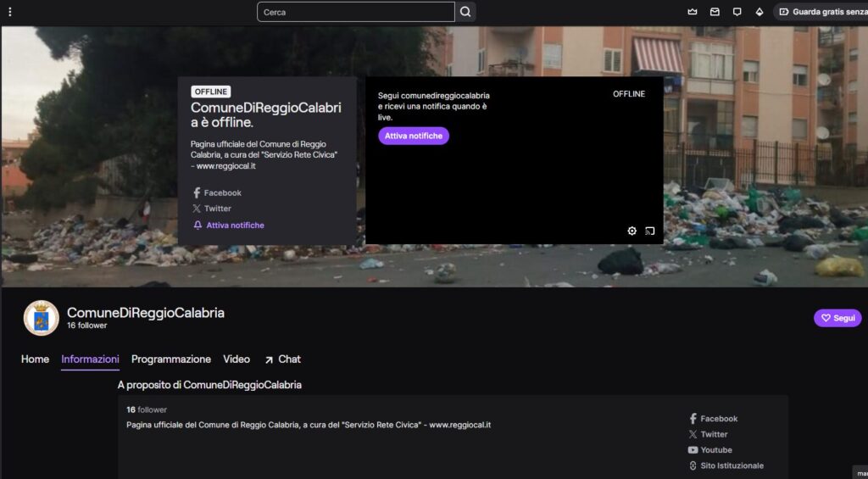868x479 pixels.
Task: Click the Youtube icon in about section
Action: pos(693,450)
